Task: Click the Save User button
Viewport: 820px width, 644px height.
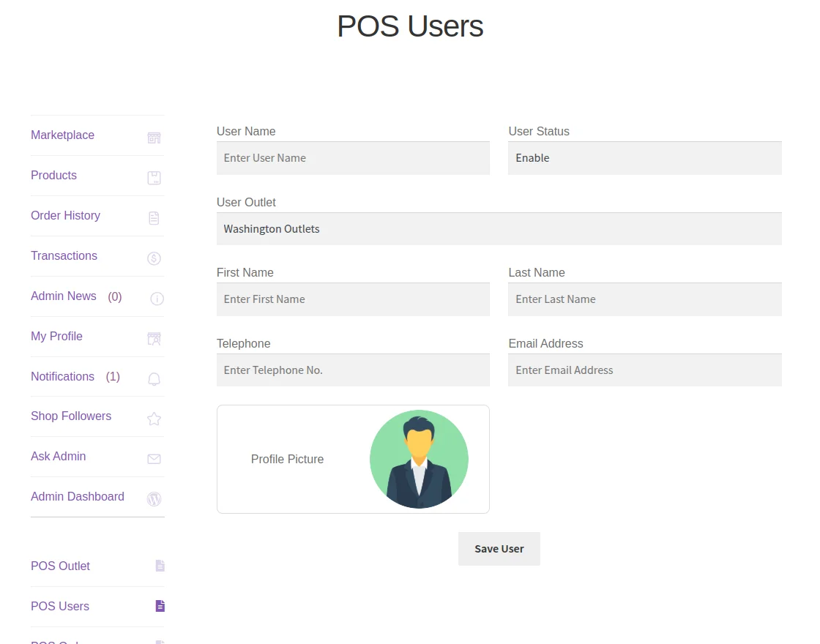Action: (499, 548)
